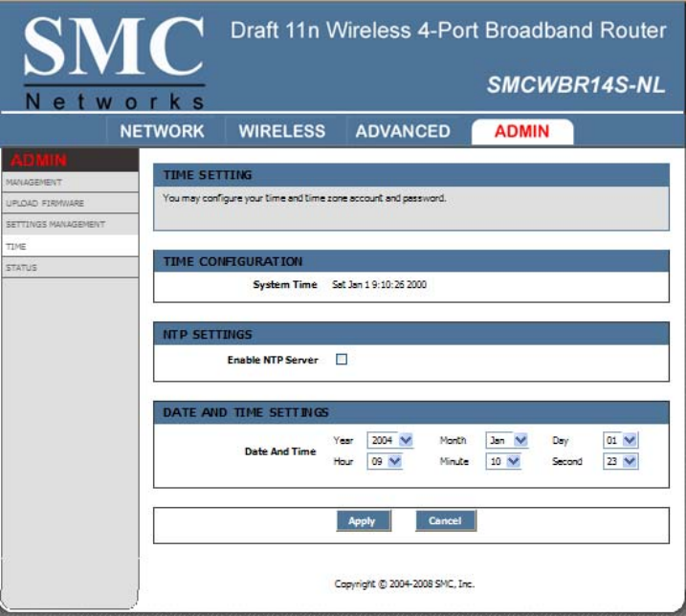This screenshot has width=686, height=616.
Task: Open UPLOAD FIRMWARE sidebar item
Action: click(70, 203)
